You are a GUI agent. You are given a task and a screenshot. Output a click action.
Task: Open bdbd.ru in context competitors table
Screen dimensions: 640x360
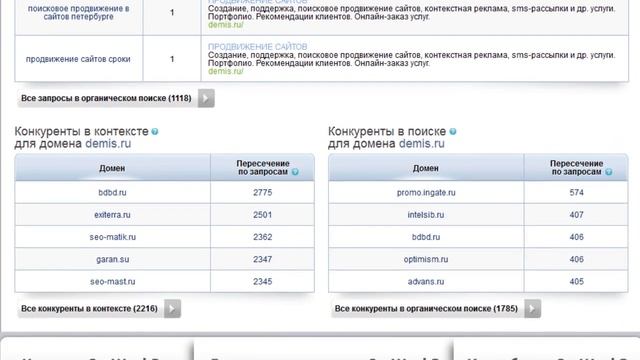coord(112,193)
